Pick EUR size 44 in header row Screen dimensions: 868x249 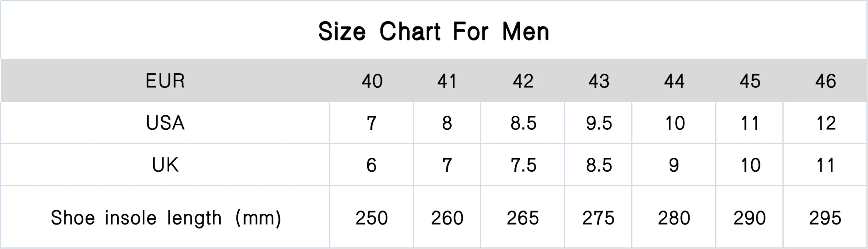674,81
